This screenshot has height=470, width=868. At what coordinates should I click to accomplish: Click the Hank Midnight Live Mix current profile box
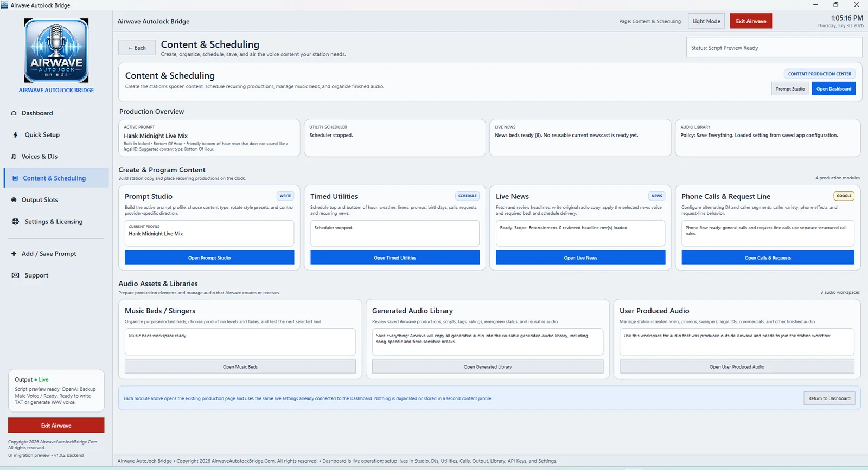[209, 233]
